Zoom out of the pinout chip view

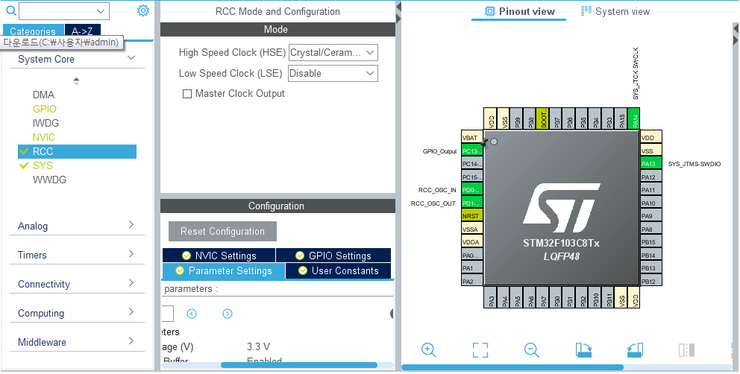531,350
